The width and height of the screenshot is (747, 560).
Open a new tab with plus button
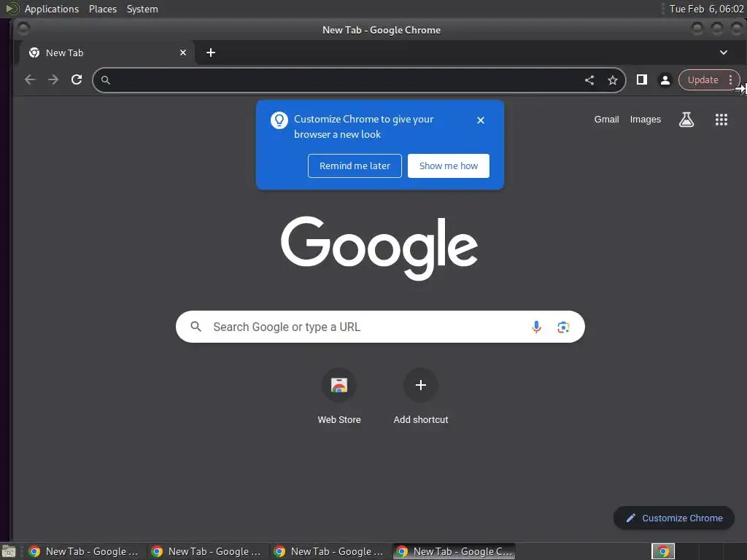(211, 52)
